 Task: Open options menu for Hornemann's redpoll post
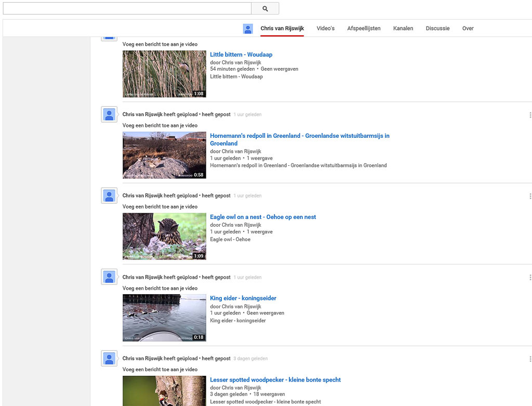click(530, 115)
